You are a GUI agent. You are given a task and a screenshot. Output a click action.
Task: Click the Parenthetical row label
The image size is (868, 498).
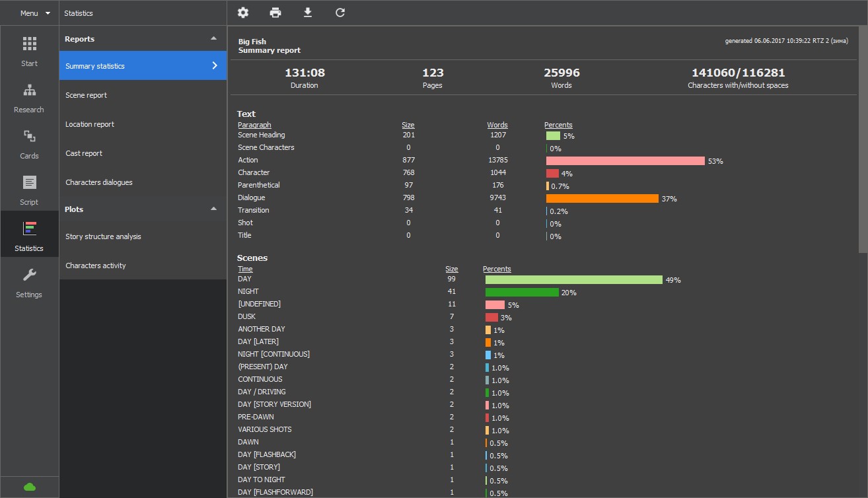(x=259, y=185)
